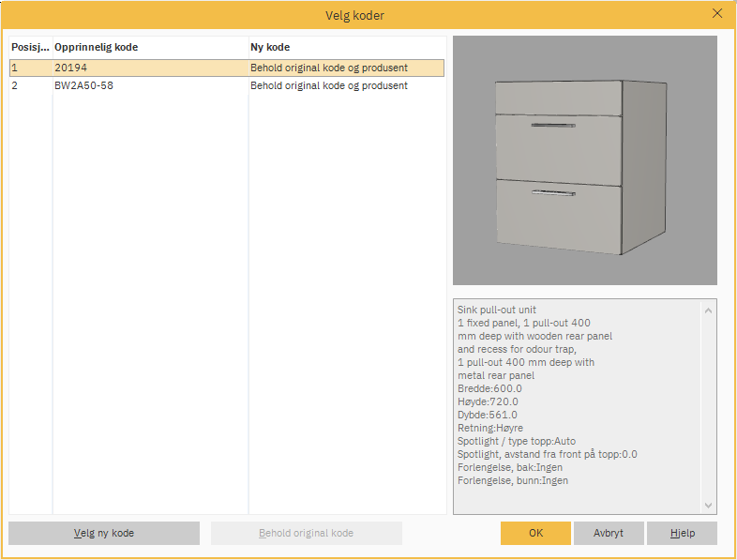Confirm with the OK button

pyautogui.click(x=535, y=533)
